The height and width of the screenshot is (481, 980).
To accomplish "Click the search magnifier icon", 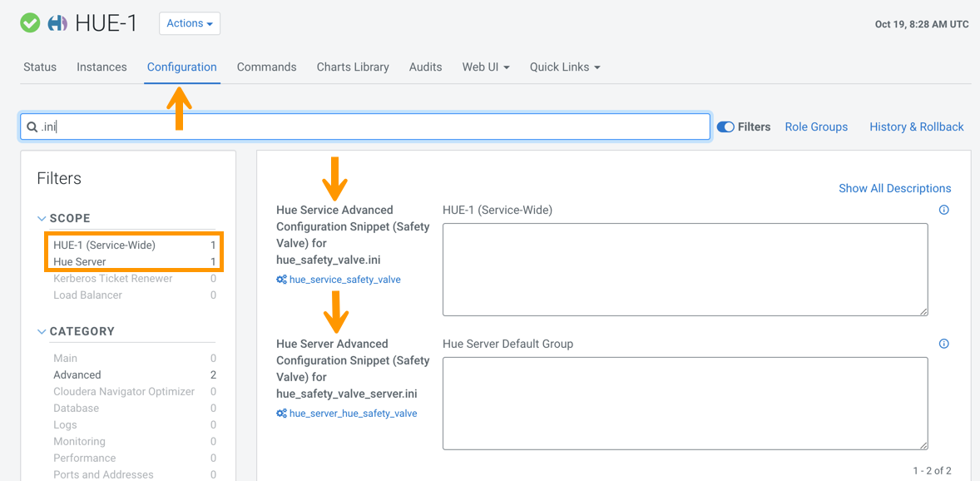I will [x=32, y=127].
